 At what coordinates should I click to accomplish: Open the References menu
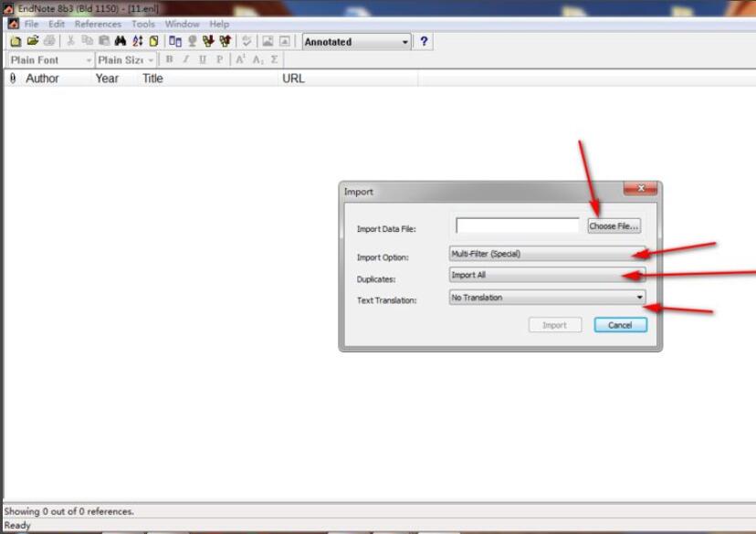click(97, 24)
